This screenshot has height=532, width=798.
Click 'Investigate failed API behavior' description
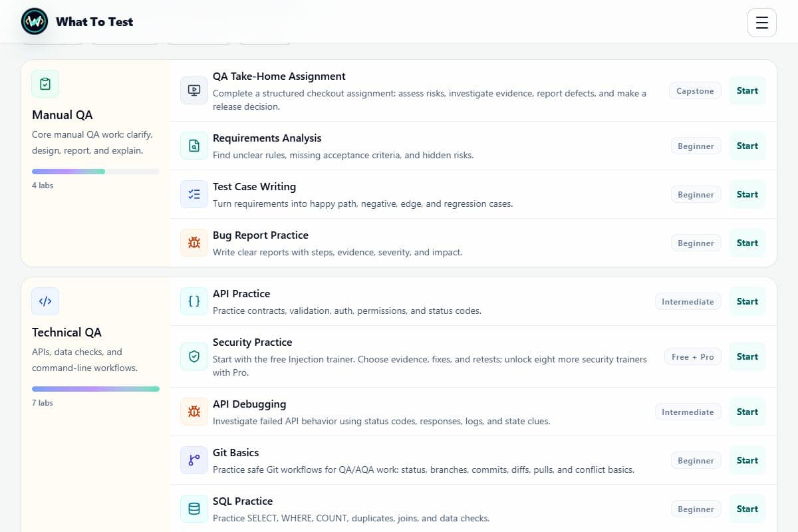coord(382,422)
